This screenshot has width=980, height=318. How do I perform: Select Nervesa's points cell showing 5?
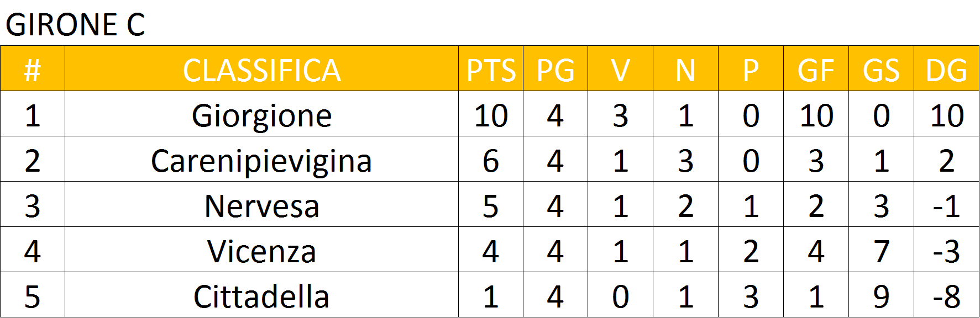click(491, 204)
